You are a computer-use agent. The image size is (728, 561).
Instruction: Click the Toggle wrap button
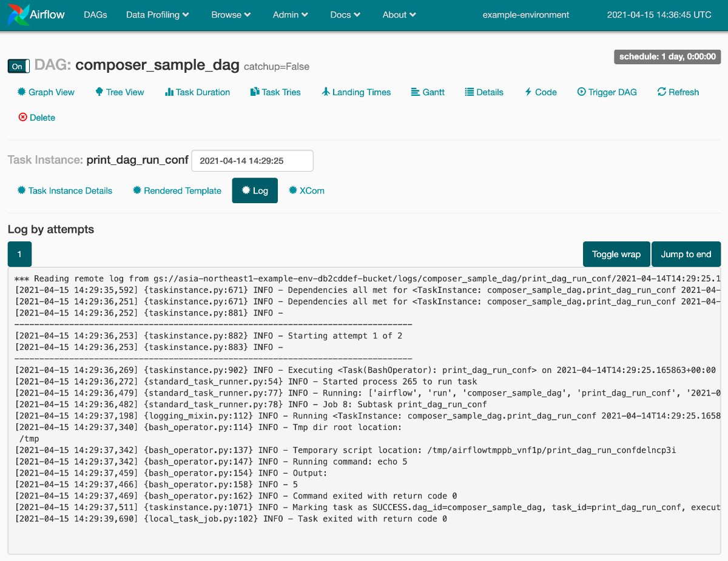coord(616,254)
